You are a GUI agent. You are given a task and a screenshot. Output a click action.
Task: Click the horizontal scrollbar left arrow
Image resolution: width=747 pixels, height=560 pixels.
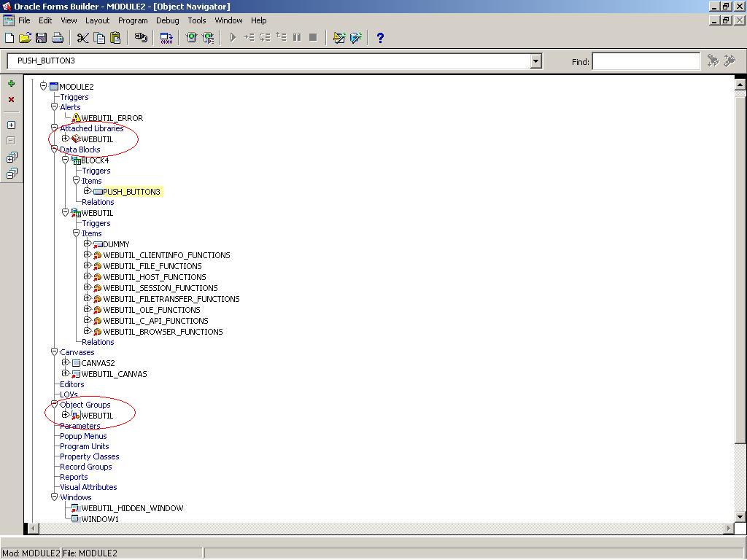34,528
